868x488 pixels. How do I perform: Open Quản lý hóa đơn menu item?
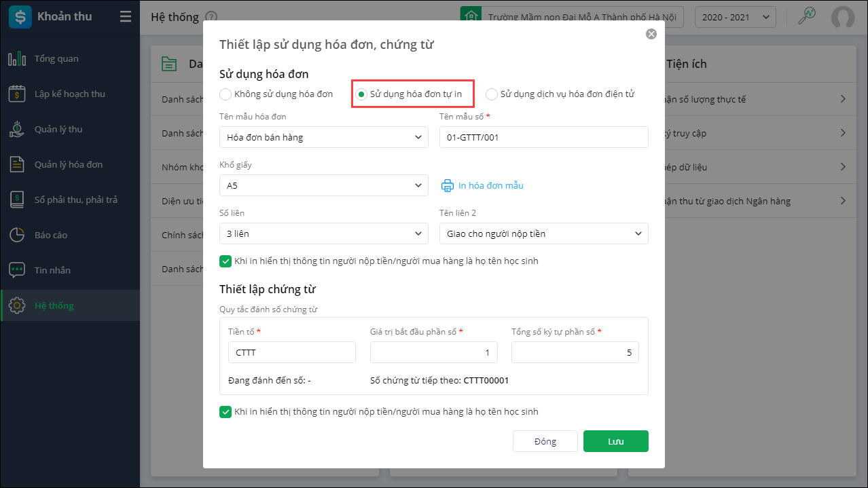(69, 165)
